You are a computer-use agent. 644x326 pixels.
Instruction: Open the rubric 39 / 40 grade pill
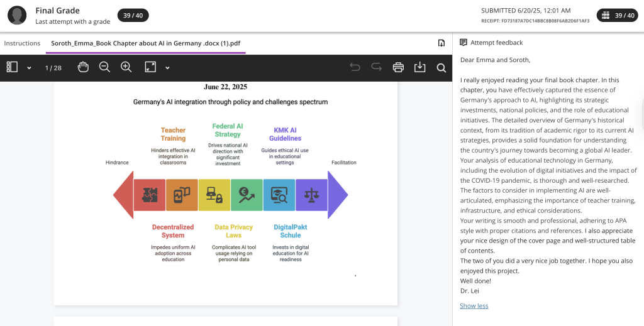coord(616,15)
